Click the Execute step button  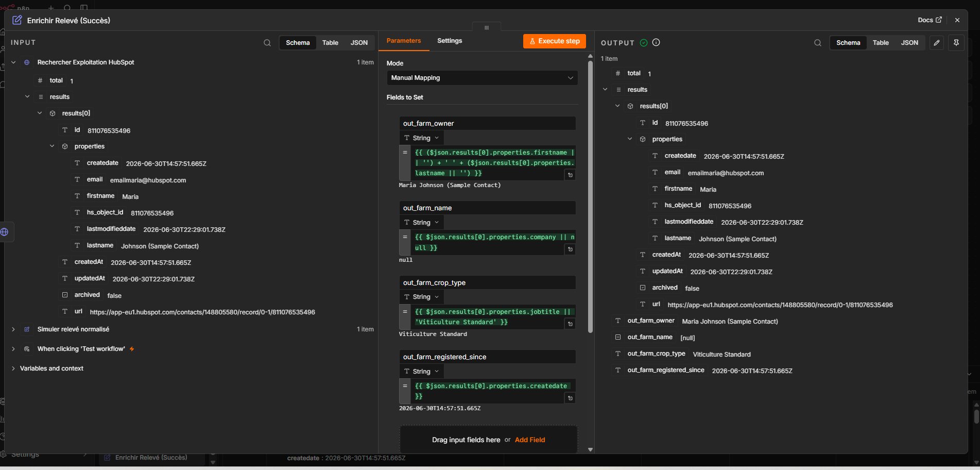(x=555, y=41)
